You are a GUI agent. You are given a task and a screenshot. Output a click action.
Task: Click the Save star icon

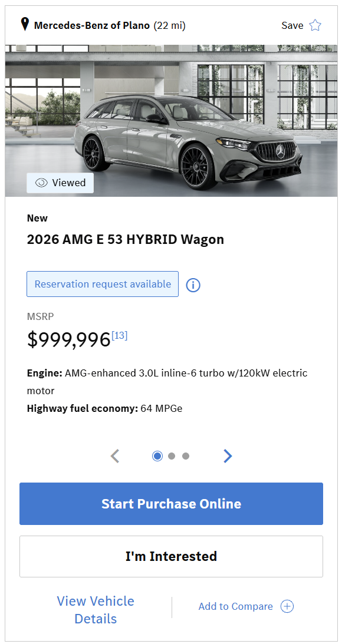point(315,25)
